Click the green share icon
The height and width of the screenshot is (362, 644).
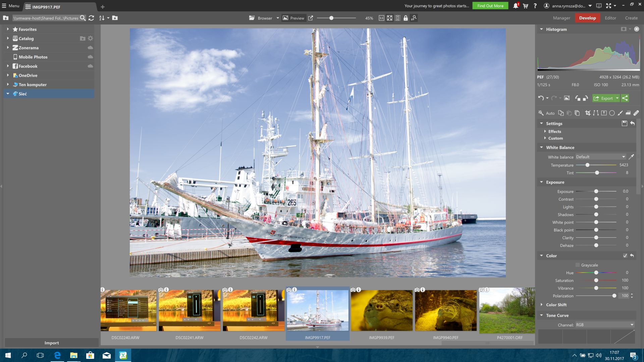[625, 98]
